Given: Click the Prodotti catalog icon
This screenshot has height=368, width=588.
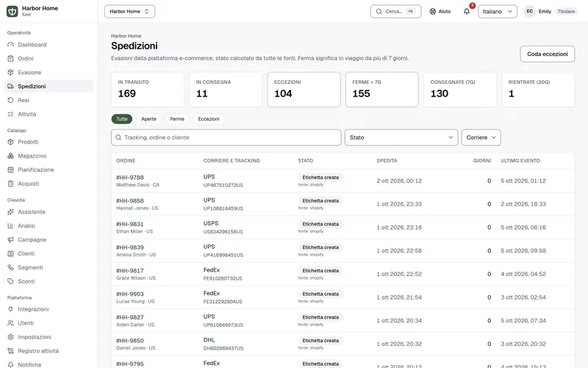Looking at the screenshot, I should 10,142.
